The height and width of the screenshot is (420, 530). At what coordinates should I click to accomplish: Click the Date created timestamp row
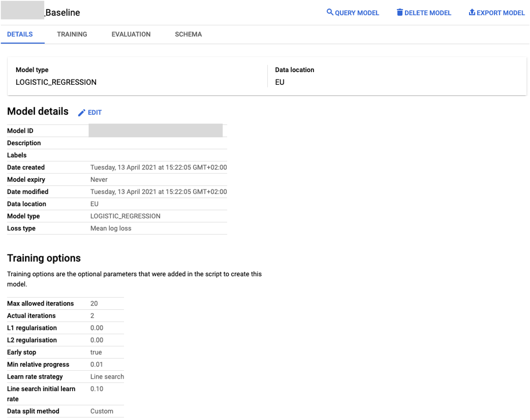[158, 167]
